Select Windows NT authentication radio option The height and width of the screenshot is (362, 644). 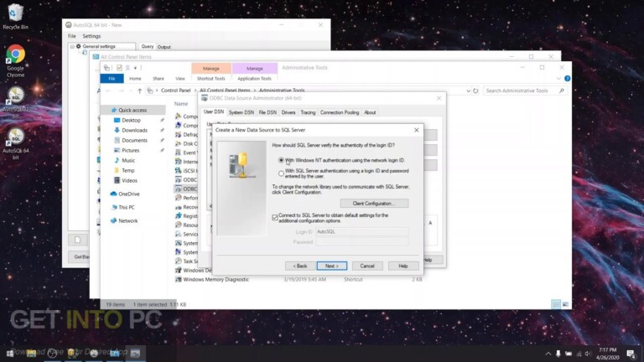(x=281, y=160)
